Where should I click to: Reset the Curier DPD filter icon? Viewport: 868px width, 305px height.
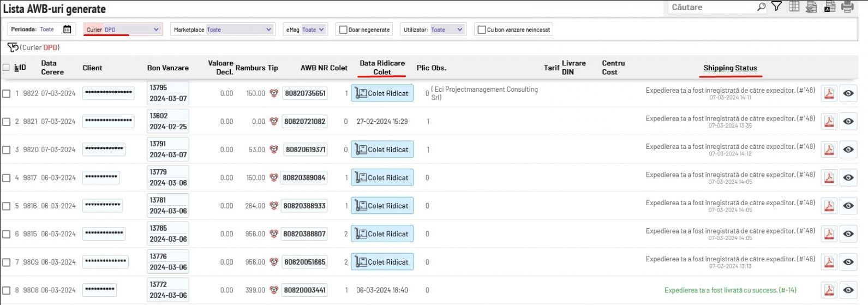[x=13, y=47]
